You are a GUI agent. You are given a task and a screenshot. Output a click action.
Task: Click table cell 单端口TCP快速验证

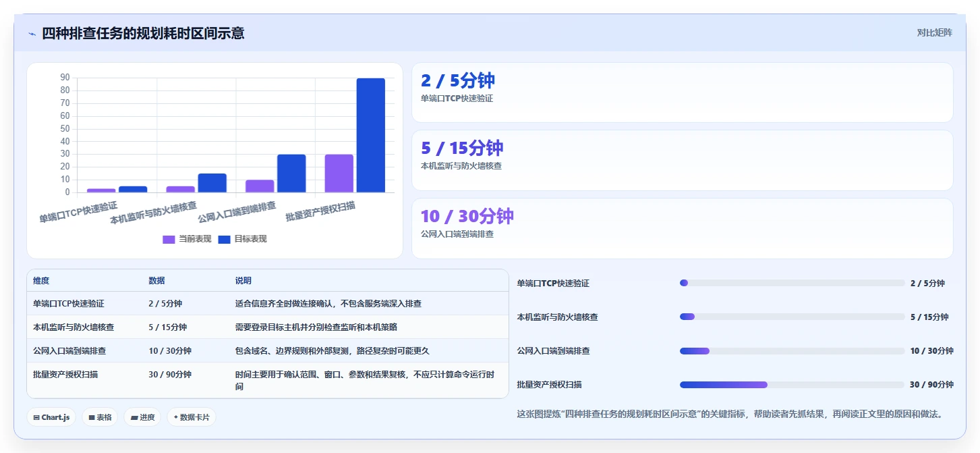pos(69,304)
